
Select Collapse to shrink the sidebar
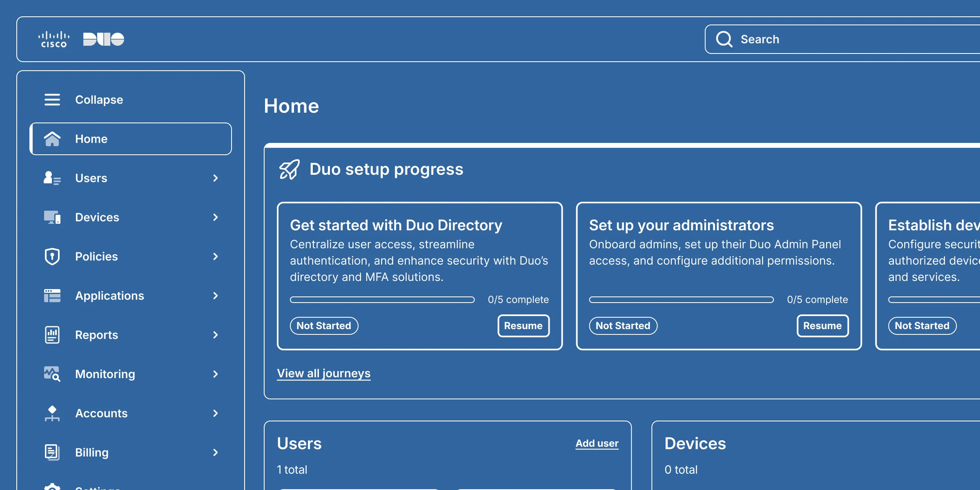(x=99, y=100)
